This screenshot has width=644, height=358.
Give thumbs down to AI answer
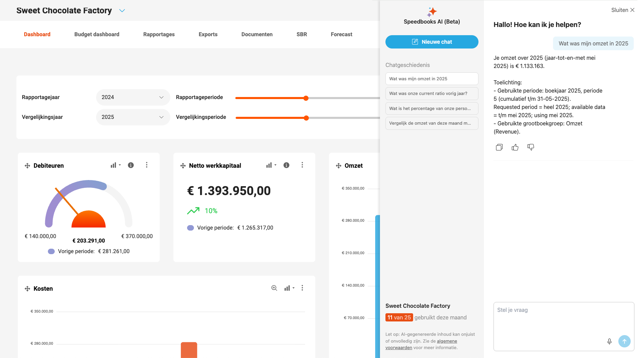(x=530, y=147)
